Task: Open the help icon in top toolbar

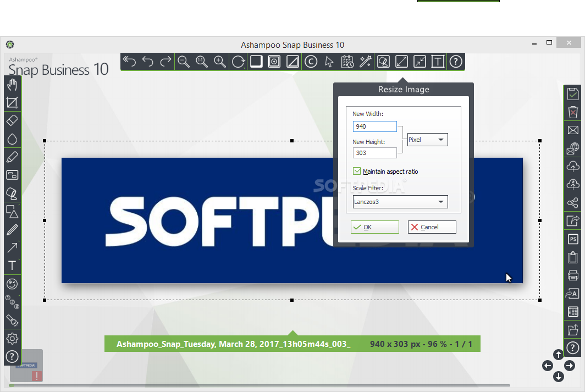Action: (x=456, y=62)
